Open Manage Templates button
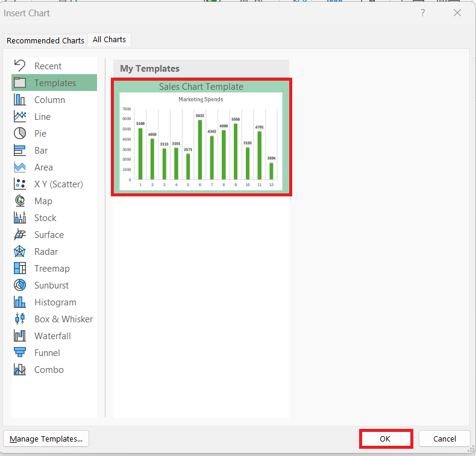 pos(46,439)
